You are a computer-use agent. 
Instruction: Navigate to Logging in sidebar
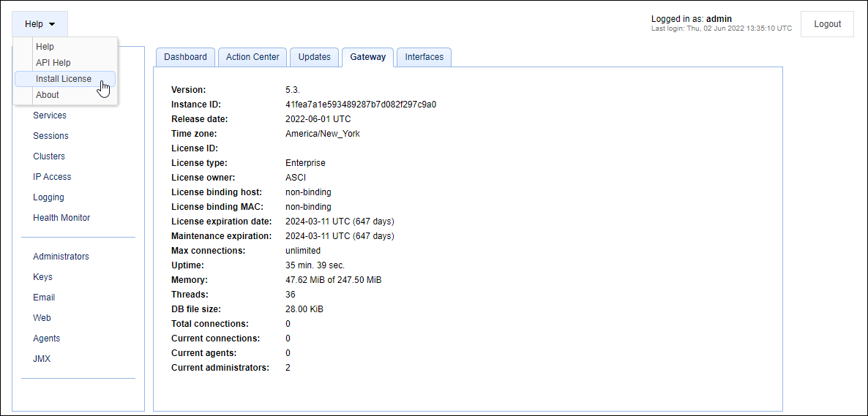[49, 197]
